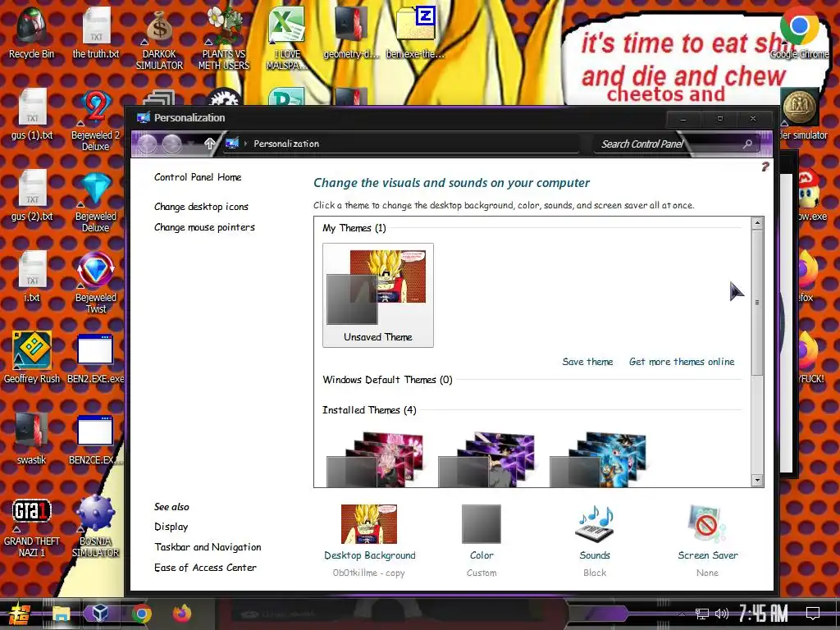Focus the Search Control Panel box
This screenshot has height=630, width=840.
(x=675, y=144)
